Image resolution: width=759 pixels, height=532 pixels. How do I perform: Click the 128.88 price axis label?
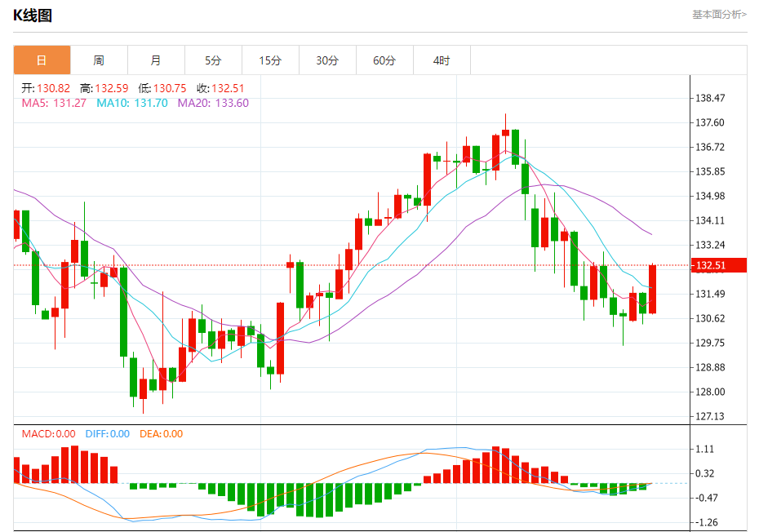point(710,367)
